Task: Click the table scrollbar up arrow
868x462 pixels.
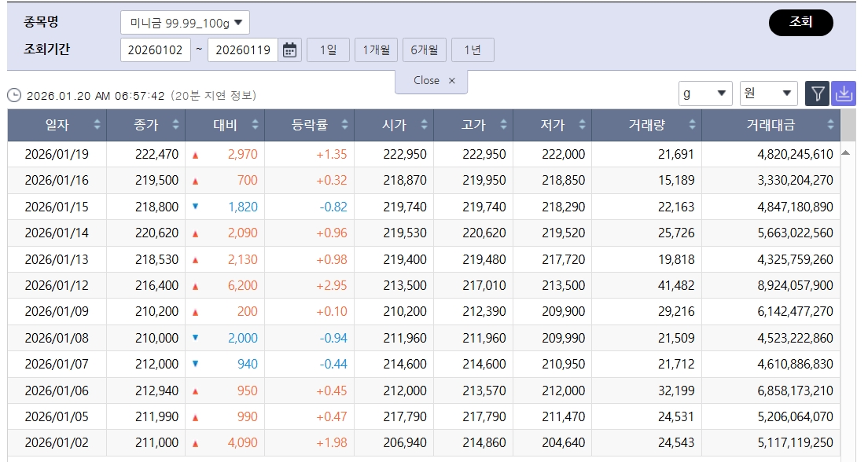Action: (x=847, y=152)
